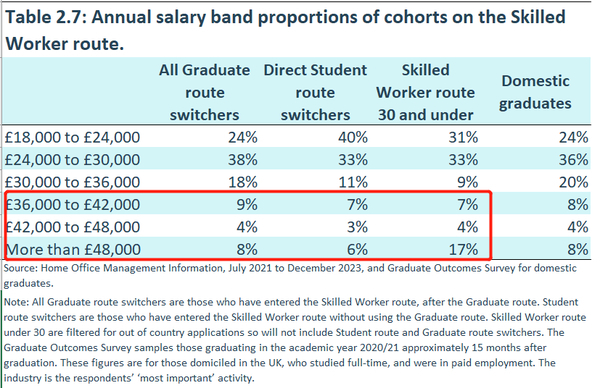Click the More than £48,000 row label
This screenshot has width=600, height=388.
[73, 249]
